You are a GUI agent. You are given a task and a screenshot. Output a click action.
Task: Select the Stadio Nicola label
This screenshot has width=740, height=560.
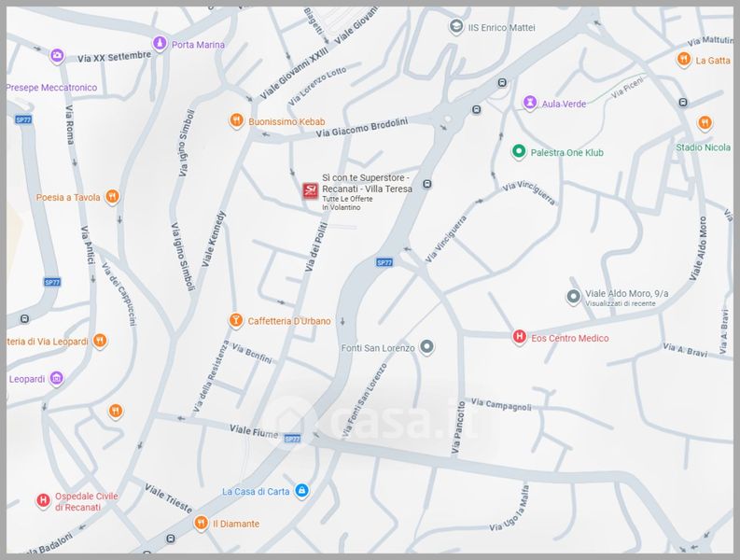(704, 147)
